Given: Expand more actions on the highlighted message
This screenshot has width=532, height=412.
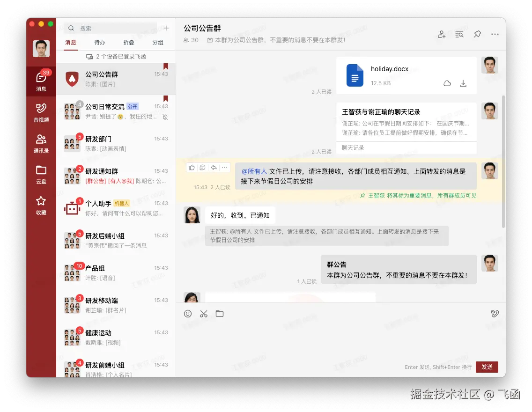Looking at the screenshot, I should 224,167.
